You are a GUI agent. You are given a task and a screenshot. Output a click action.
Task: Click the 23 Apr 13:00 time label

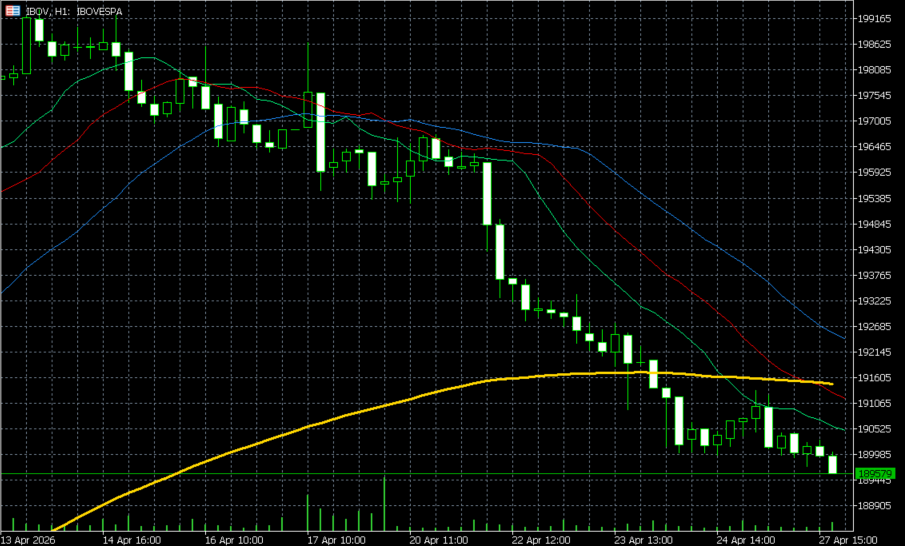pyautogui.click(x=643, y=540)
